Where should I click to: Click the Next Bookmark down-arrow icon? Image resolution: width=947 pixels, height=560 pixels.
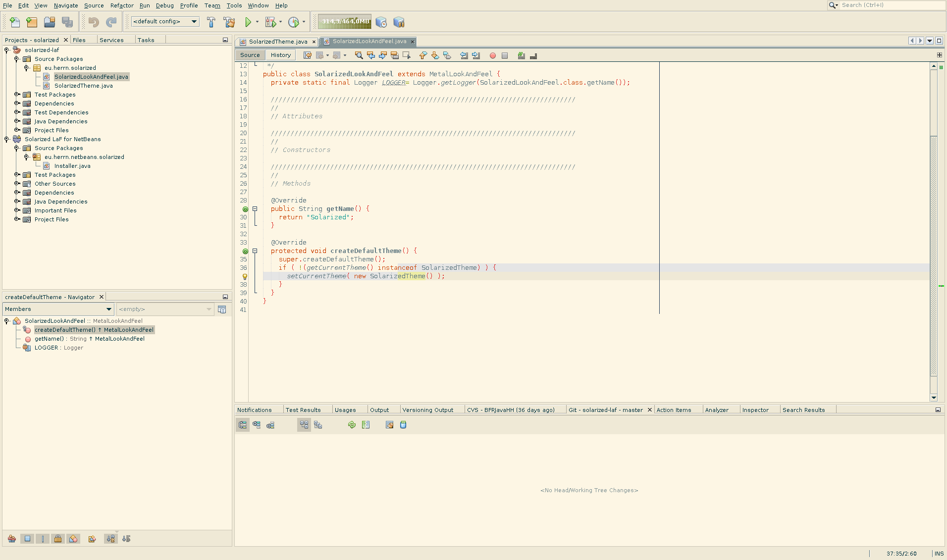435,55
